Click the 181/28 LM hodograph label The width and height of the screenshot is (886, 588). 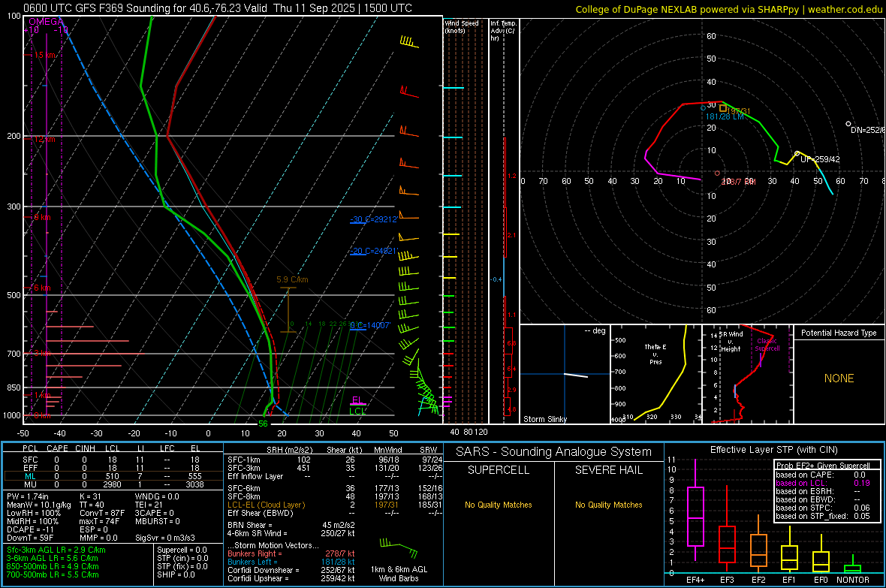[x=725, y=116]
